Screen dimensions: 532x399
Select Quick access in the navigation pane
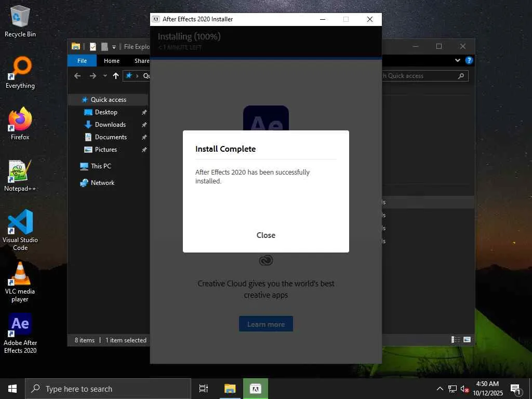click(108, 100)
